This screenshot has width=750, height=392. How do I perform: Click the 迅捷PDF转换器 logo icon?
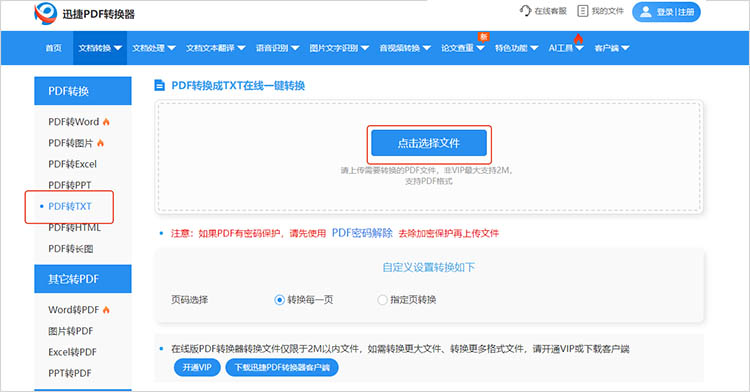tap(45, 13)
